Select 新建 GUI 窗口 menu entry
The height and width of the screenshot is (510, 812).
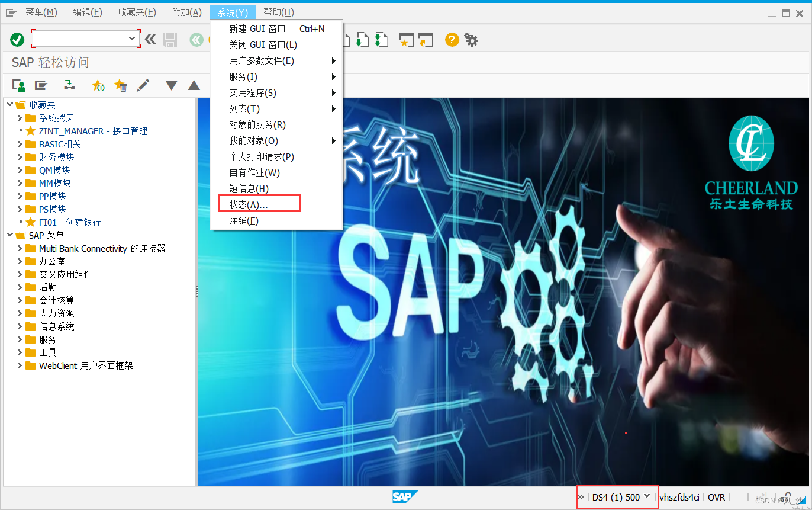point(276,28)
